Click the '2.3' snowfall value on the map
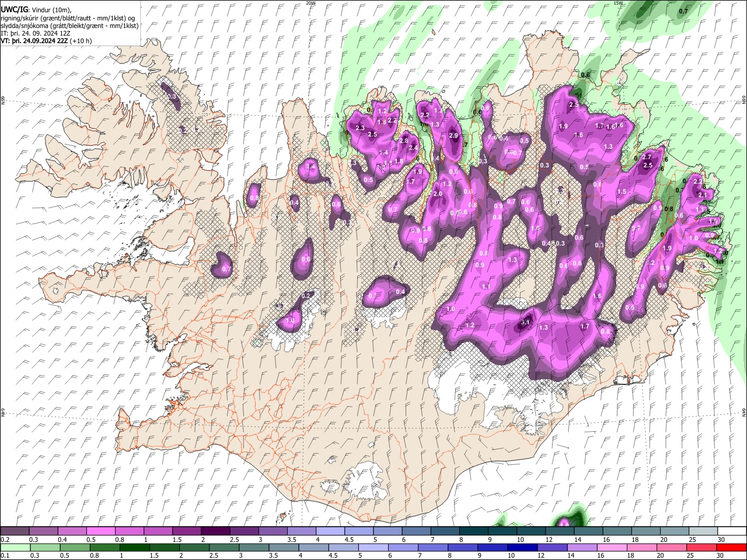This screenshot has width=747, height=560. 360,128
